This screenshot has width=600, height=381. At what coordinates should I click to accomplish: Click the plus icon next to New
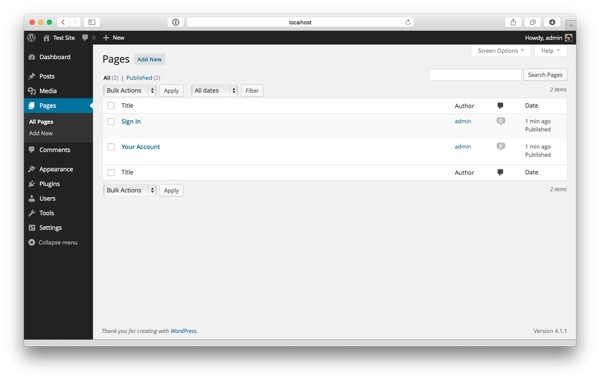pyautogui.click(x=106, y=37)
